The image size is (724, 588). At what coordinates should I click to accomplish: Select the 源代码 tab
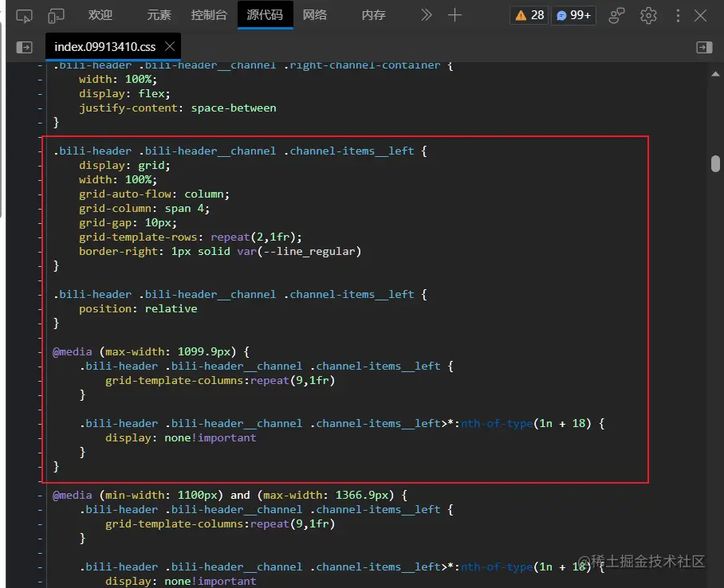click(265, 15)
